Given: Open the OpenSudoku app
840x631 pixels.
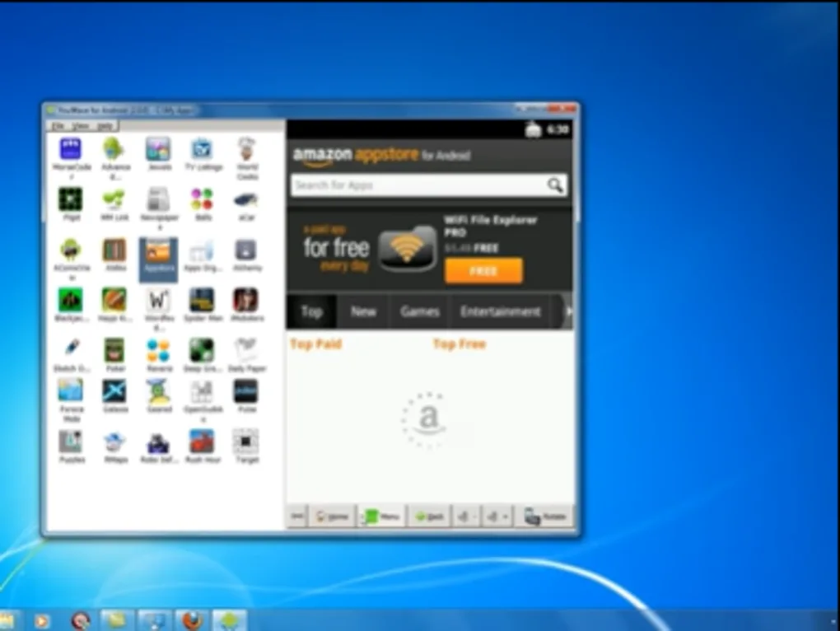Looking at the screenshot, I should pos(202,392).
